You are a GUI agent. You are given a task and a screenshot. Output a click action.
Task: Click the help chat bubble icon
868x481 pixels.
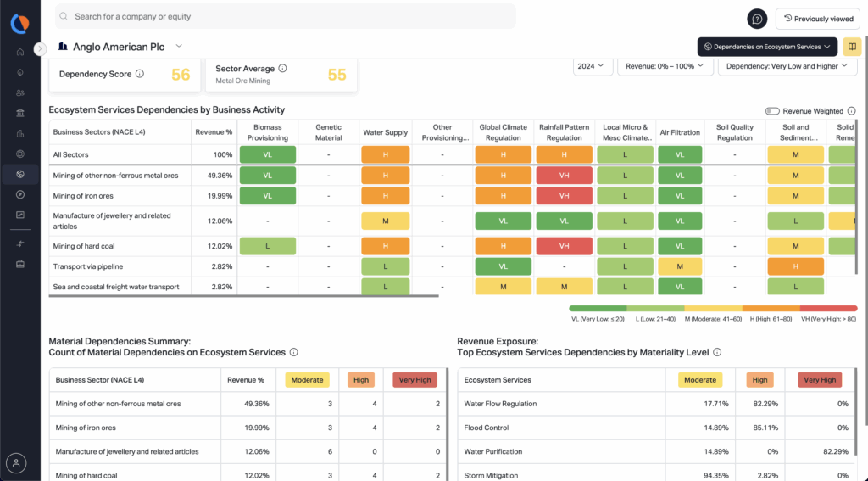pos(757,18)
